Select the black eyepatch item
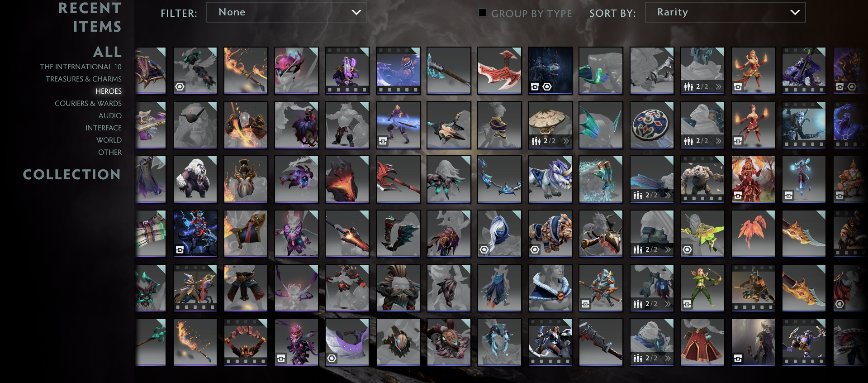This screenshot has height=383, width=868. [x=195, y=125]
